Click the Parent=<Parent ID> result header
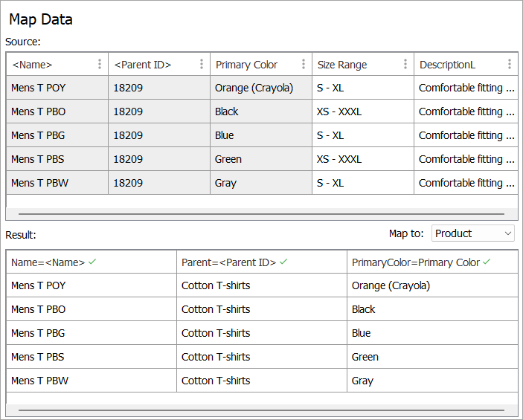Screen dimensions: 523x420 229,262
